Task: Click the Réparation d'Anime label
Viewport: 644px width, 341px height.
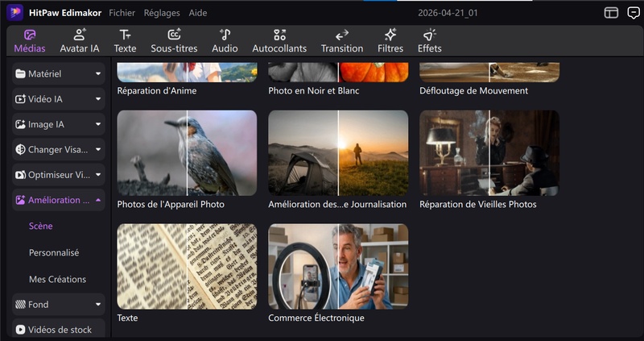Action: pyautogui.click(x=157, y=90)
